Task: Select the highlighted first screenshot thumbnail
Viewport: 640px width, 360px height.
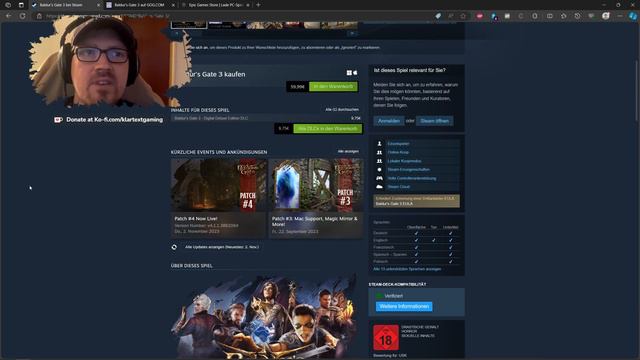Action: coord(189,25)
